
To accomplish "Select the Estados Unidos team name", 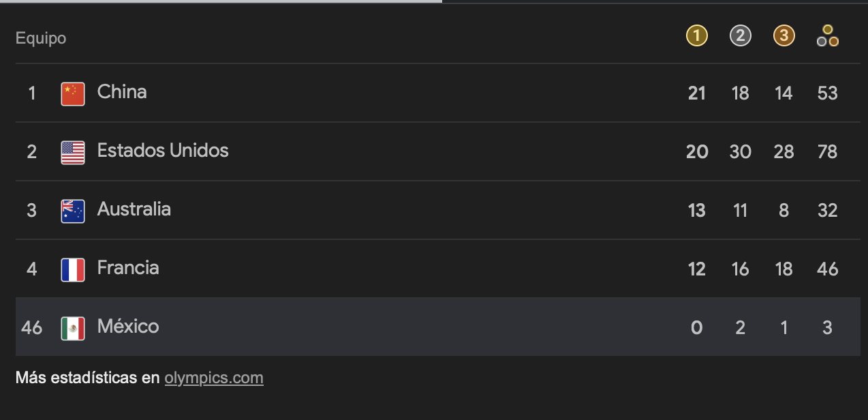I will [x=163, y=151].
